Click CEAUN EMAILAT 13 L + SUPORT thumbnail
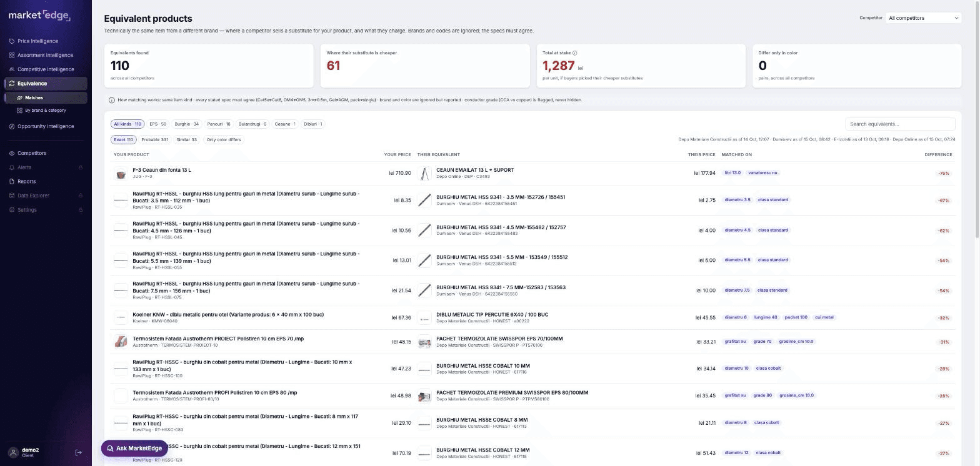This screenshot has width=980, height=466. point(424,174)
